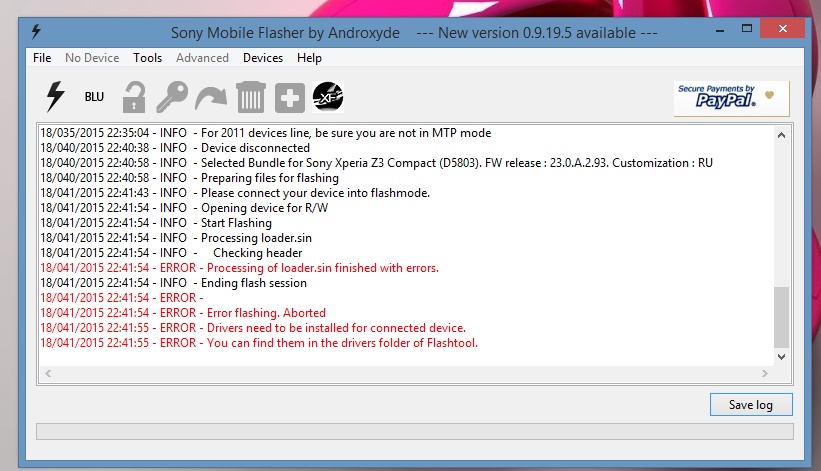The height and width of the screenshot is (471, 821).
Task: Click the app icon in title bar
Action: (x=37, y=33)
